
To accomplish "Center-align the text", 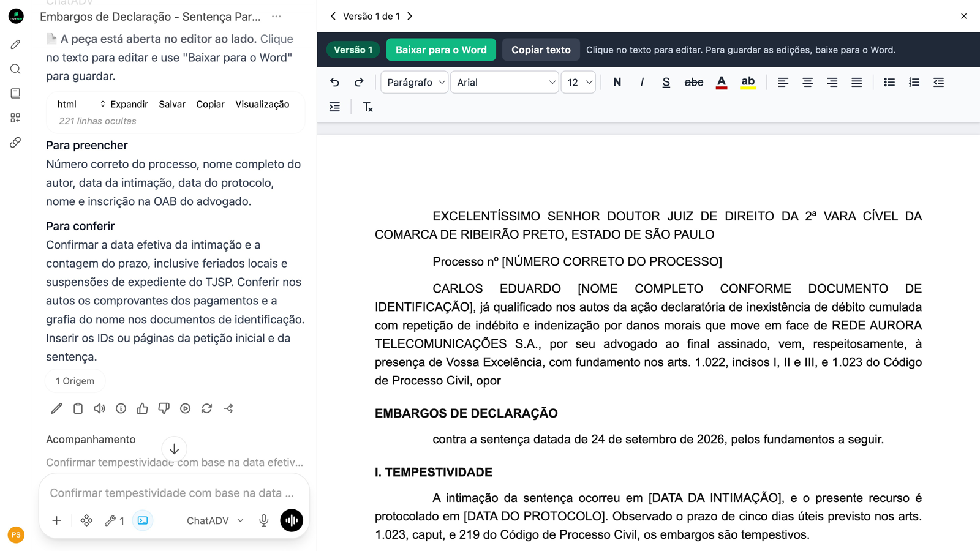I will tap(807, 82).
